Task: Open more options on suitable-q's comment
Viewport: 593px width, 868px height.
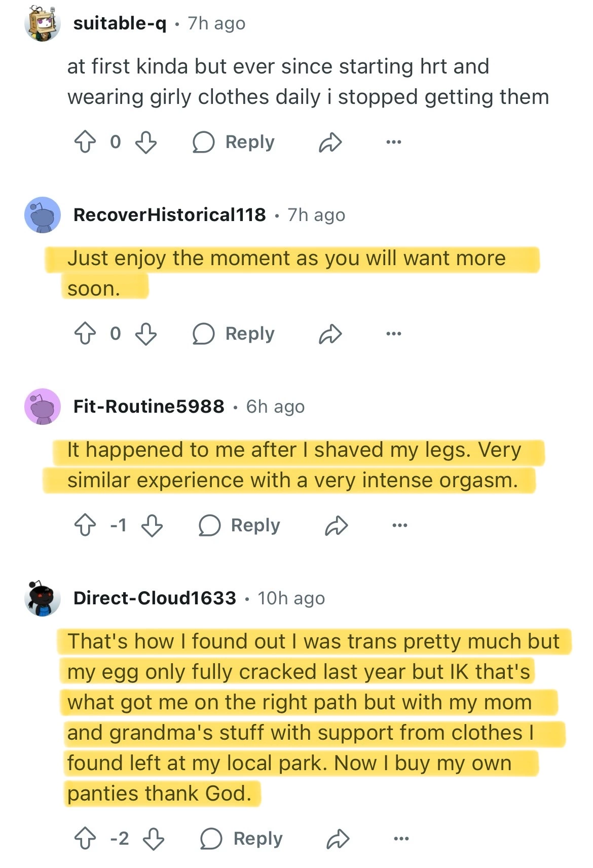Action: pos(394,142)
